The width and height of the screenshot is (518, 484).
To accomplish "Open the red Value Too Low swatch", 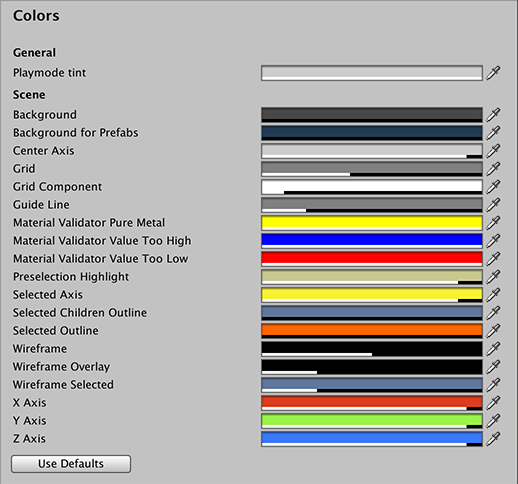I will click(372, 259).
